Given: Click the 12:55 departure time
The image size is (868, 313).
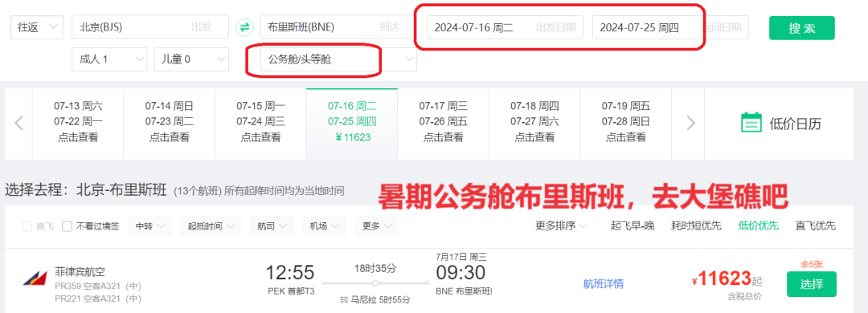Looking at the screenshot, I should [x=289, y=272].
